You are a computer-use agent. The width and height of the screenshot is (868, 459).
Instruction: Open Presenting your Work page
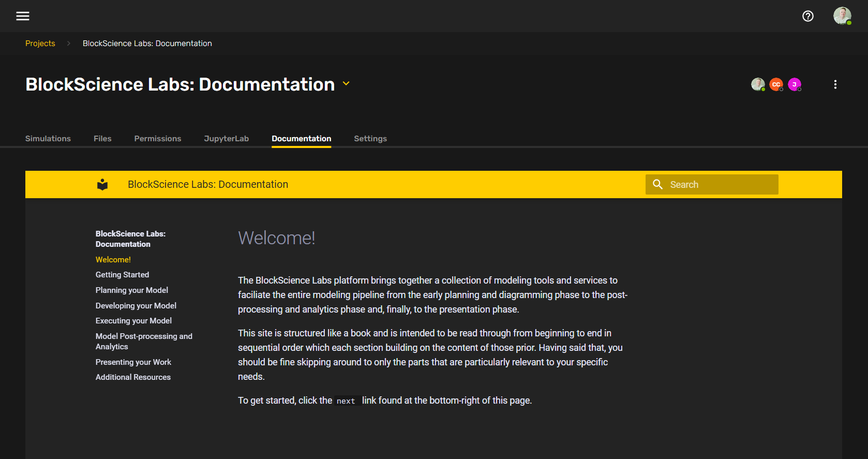click(x=133, y=362)
